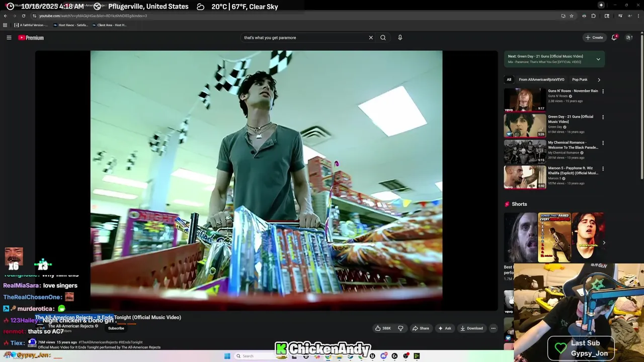
Task: Open the 'Client Area - Host H...' bookmark
Action: (109, 25)
